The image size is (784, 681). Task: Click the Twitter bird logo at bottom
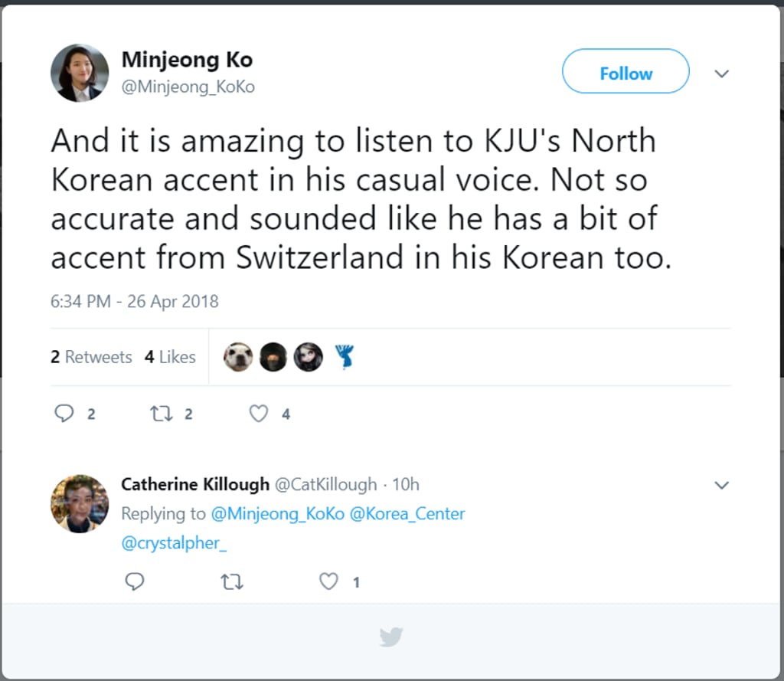click(x=391, y=637)
